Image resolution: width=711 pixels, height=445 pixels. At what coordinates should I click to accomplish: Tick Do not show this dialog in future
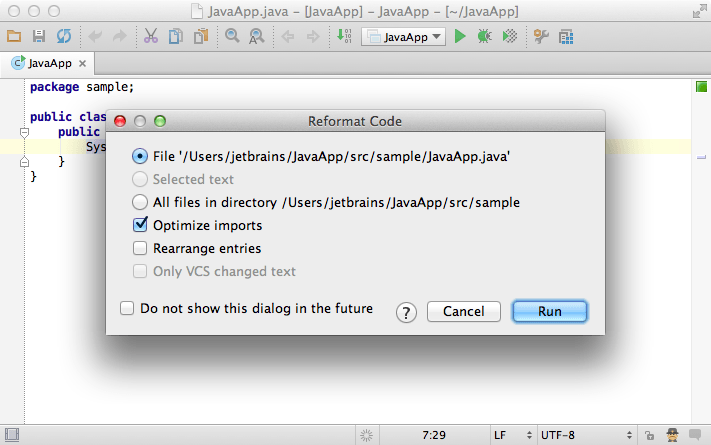[x=127, y=308]
